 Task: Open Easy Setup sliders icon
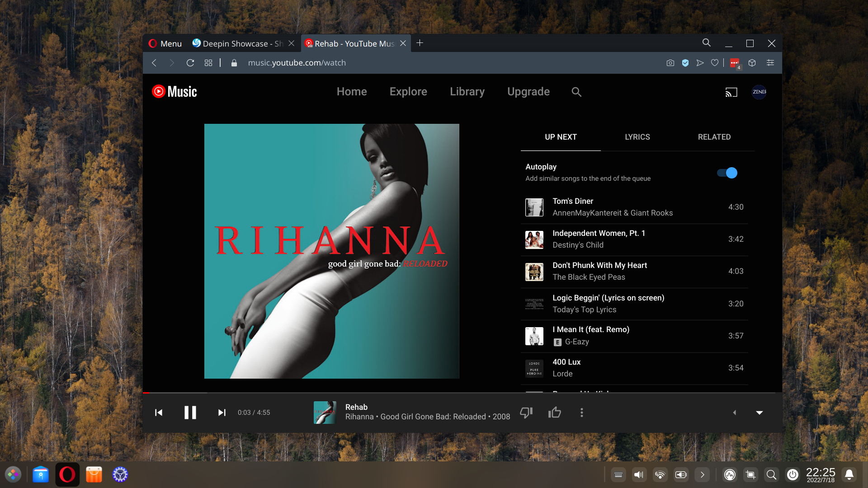tap(770, 63)
